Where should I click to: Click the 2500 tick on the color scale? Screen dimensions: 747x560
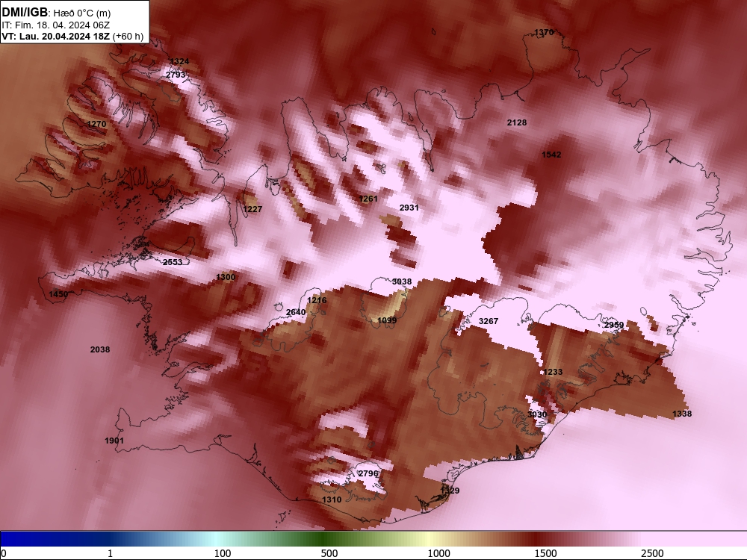(x=652, y=553)
